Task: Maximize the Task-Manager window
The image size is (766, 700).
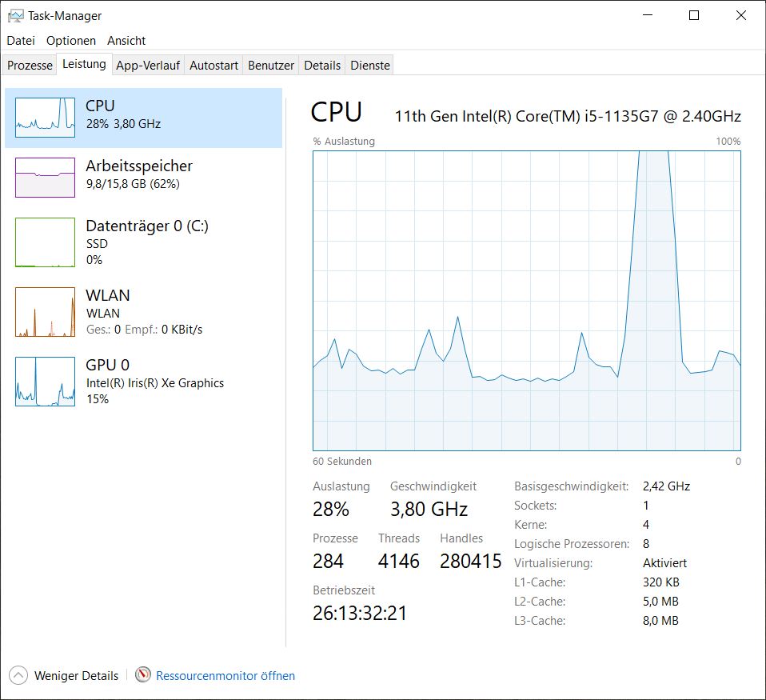Action: (694, 15)
